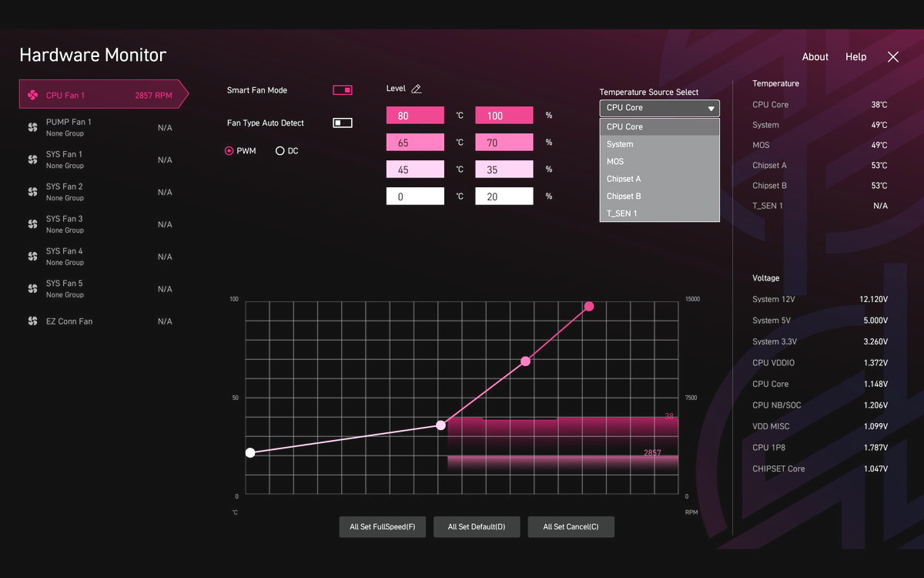
Task: Click the SYS Fan 1 fan icon
Action: [x=32, y=160]
